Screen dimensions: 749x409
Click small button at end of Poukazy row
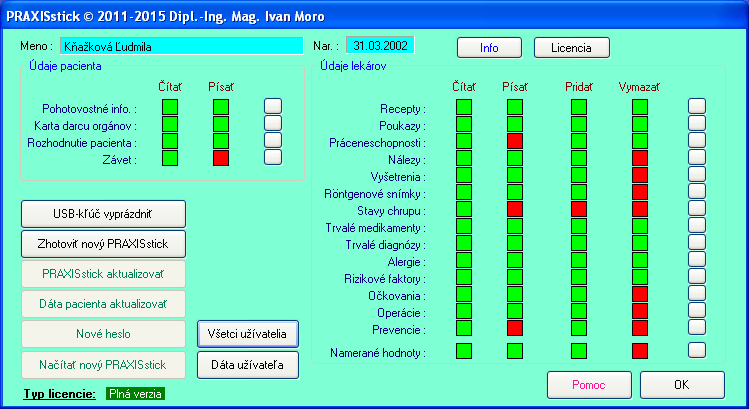click(697, 123)
